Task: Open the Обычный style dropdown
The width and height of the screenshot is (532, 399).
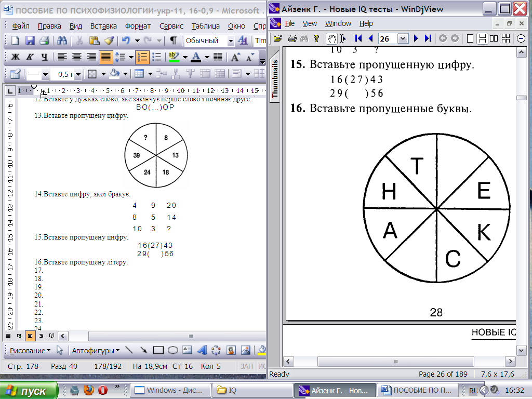Action: [231, 41]
